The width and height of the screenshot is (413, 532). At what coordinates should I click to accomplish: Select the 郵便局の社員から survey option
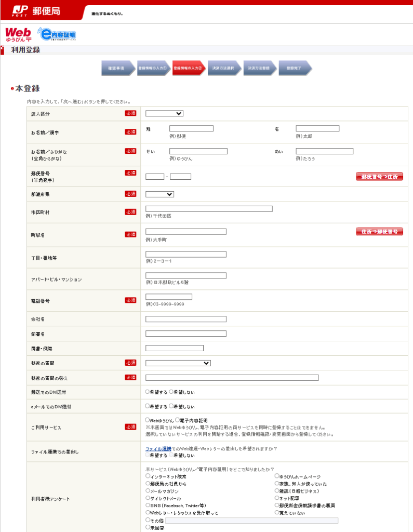click(148, 484)
